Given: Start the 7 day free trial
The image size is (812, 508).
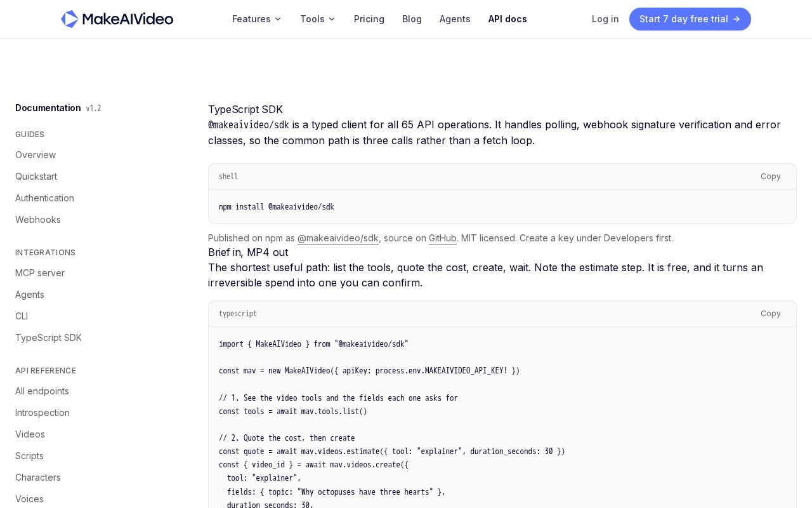Looking at the screenshot, I should click(x=690, y=19).
